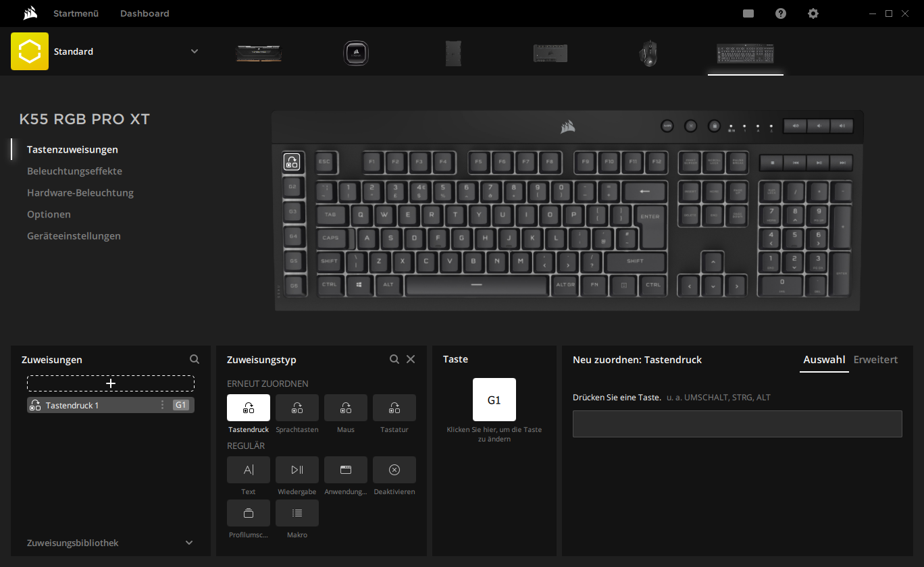
Task: Select the Maus remap icon
Action: (346, 408)
